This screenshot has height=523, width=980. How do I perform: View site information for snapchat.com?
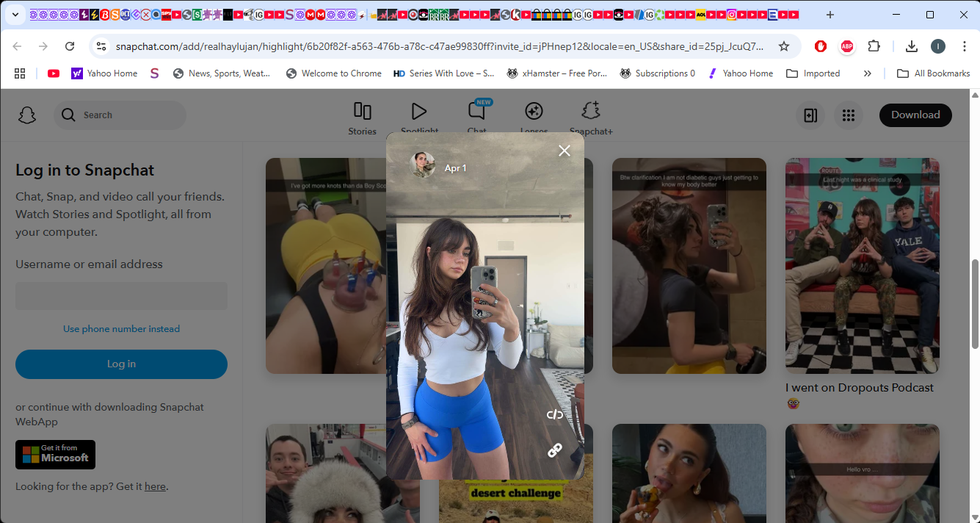pos(101,46)
